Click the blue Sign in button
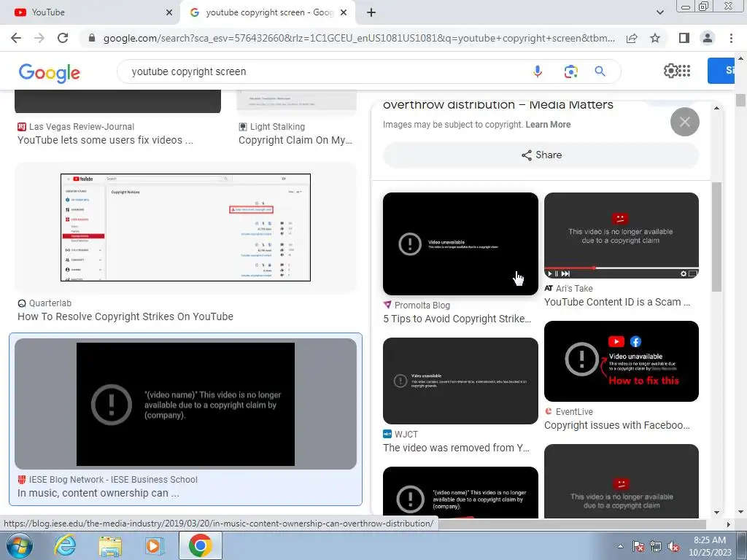 [x=721, y=71]
